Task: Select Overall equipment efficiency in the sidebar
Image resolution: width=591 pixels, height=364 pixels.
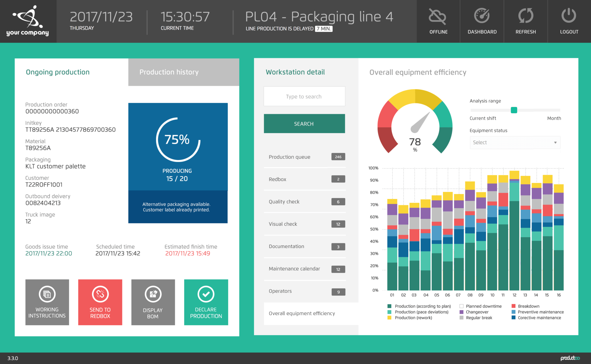Action: tap(302, 313)
